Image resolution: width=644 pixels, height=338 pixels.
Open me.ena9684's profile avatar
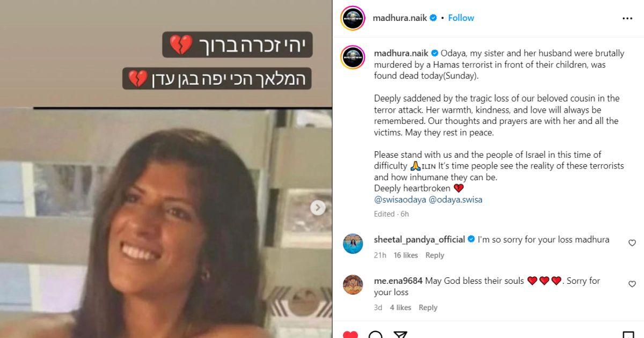coord(353,284)
